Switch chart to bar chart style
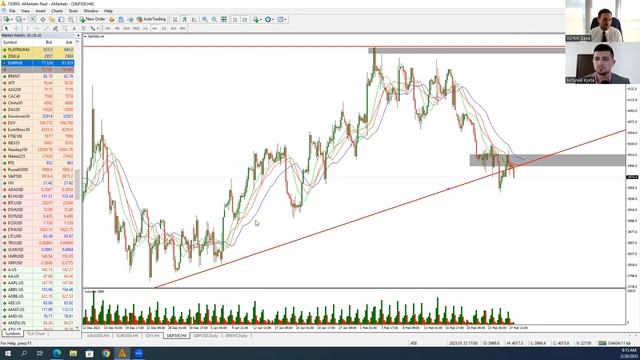The height and width of the screenshot is (360, 640). pyautogui.click(x=175, y=19)
